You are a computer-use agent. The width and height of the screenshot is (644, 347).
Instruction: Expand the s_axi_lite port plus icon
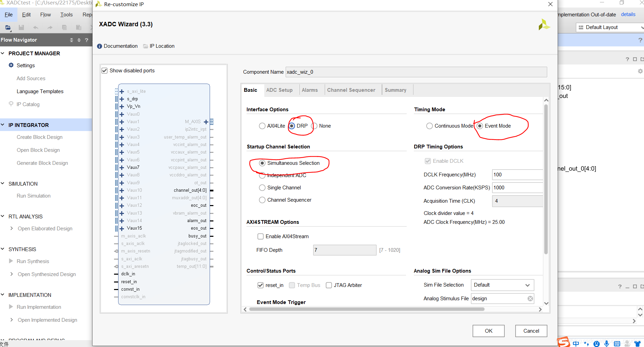(x=122, y=91)
